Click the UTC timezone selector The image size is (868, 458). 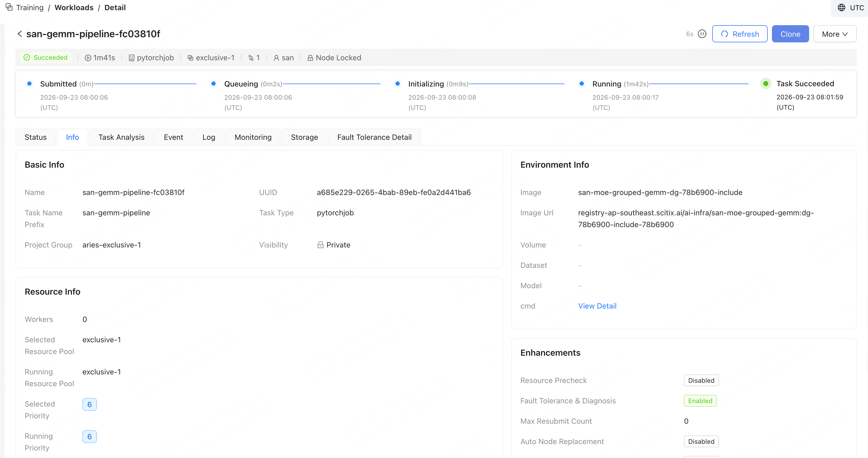coord(851,7)
